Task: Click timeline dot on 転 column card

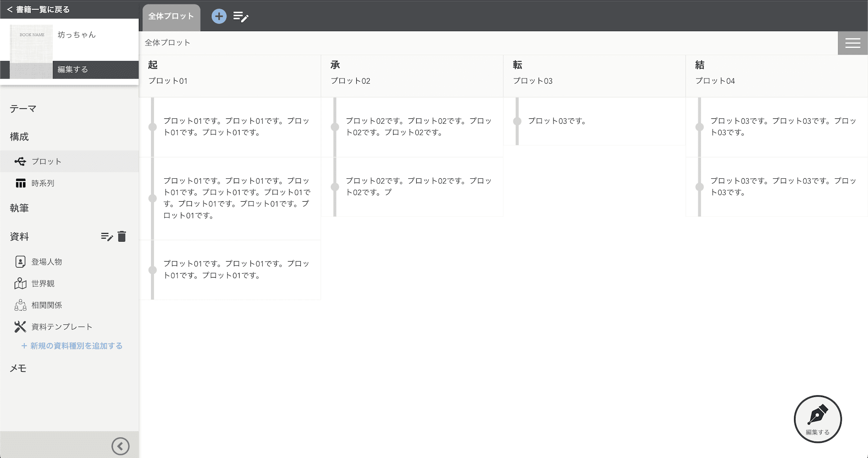Action: (x=517, y=121)
